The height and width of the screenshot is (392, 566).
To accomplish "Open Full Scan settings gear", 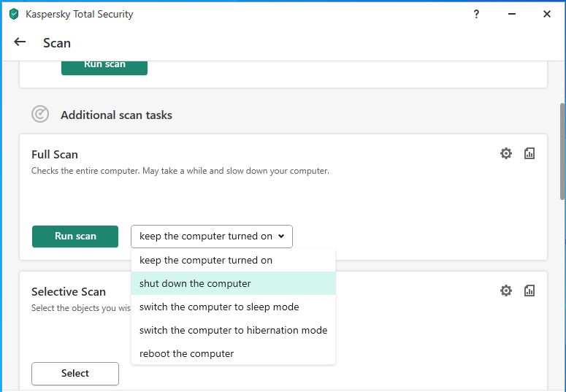I will pyautogui.click(x=505, y=153).
